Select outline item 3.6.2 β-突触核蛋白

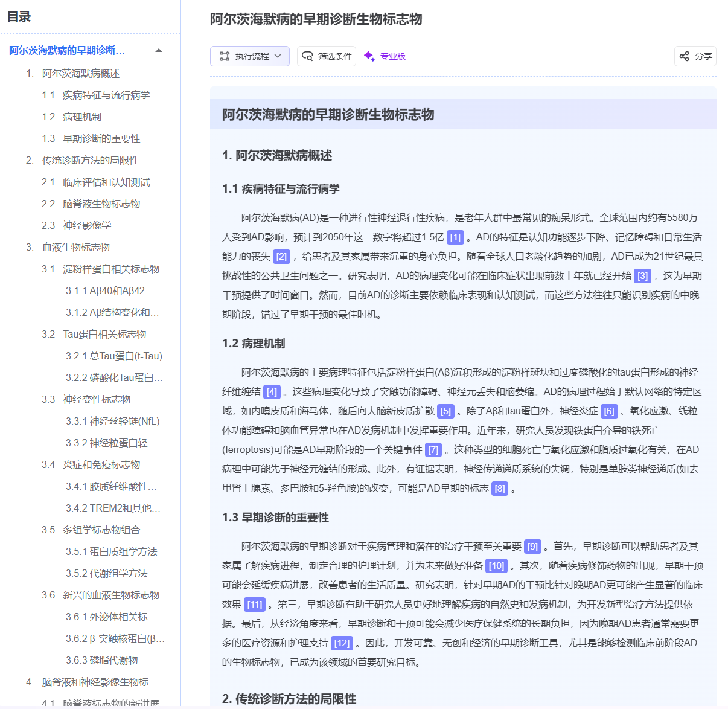[x=115, y=638]
